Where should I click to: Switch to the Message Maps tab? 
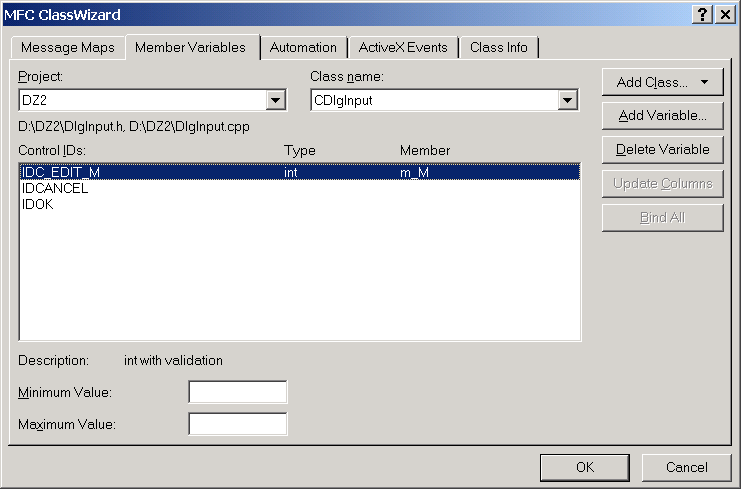(x=68, y=48)
